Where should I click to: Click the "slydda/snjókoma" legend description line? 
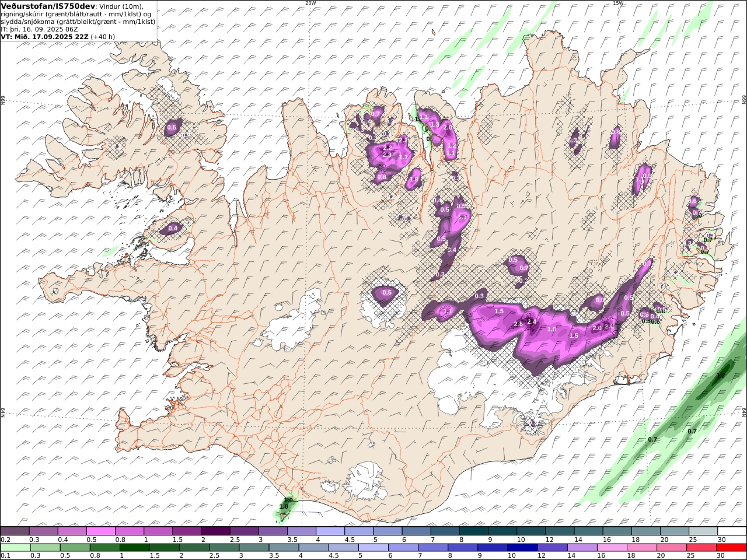78,21
